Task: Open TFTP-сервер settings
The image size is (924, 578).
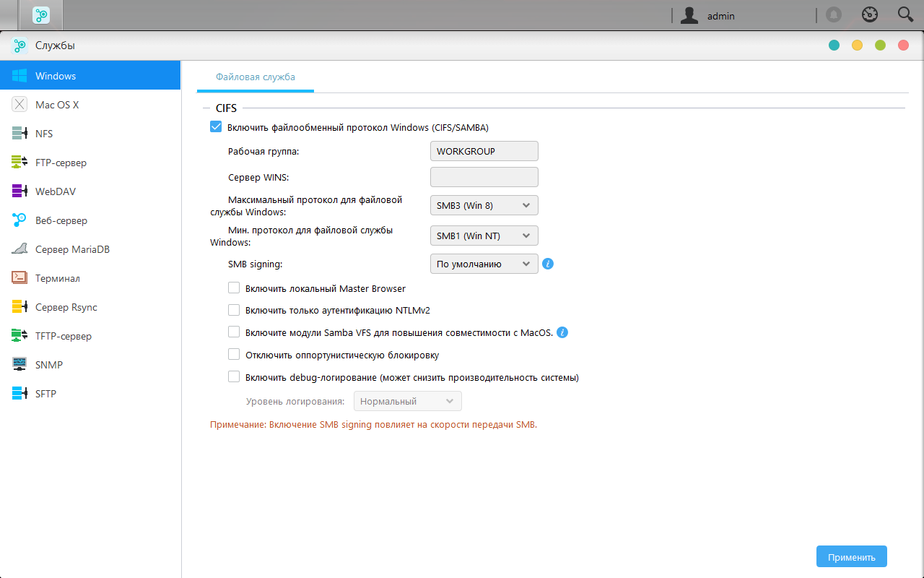Action: 90,336
